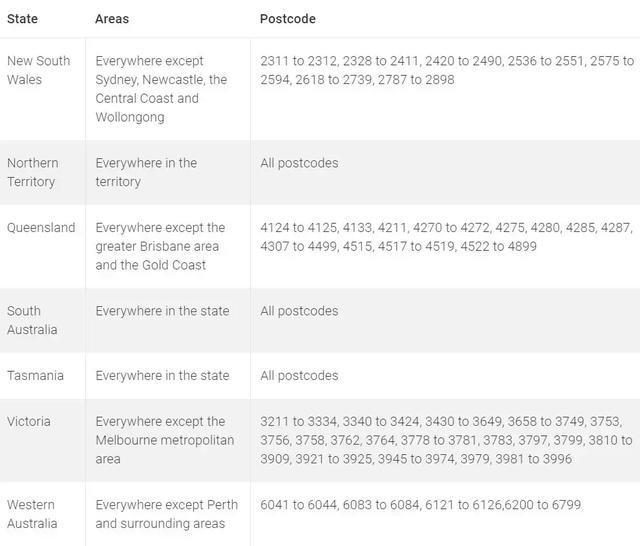Click the Areas column header

(112, 19)
